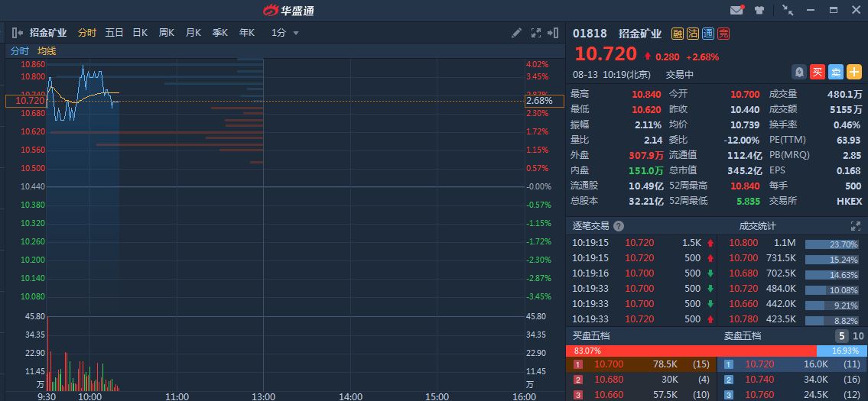Switch to 分时 chart tab

(87, 33)
